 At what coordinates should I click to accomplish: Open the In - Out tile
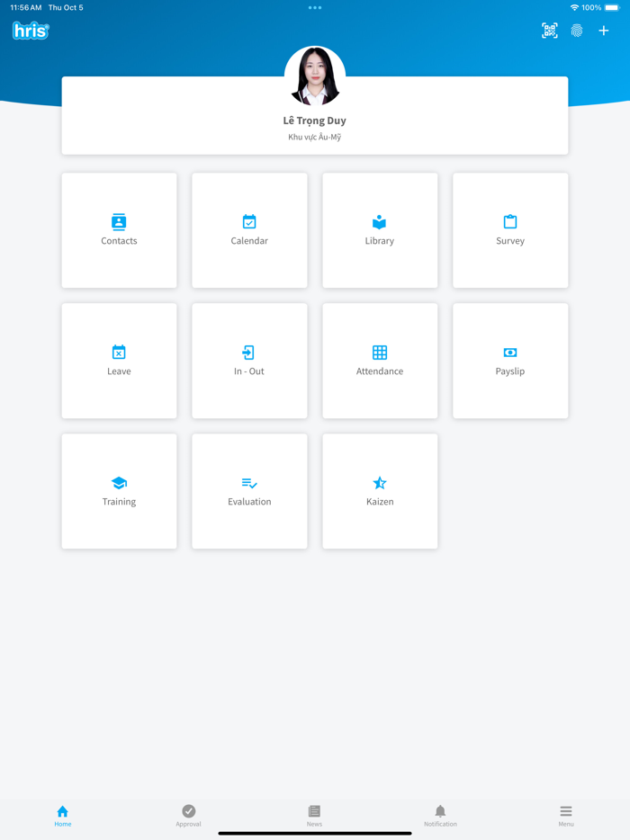click(249, 361)
